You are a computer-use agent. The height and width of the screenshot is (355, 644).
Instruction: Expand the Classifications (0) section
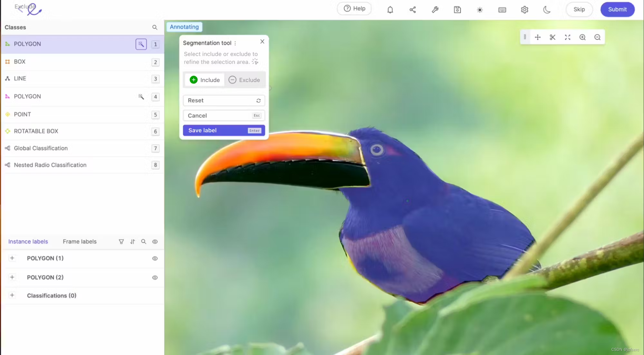point(12,295)
